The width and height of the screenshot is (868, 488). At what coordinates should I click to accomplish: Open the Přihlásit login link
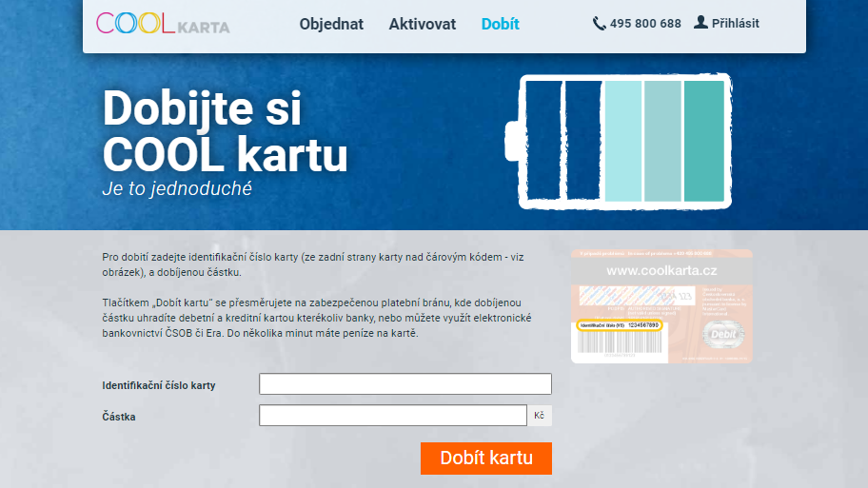[735, 23]
